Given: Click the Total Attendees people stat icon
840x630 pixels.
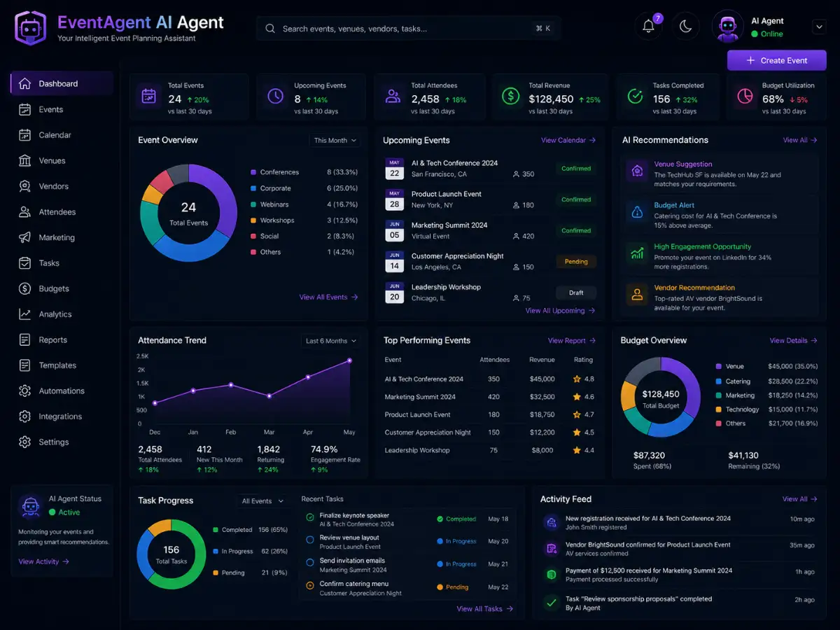Looking at the screenshot, I should click(393, 97).
